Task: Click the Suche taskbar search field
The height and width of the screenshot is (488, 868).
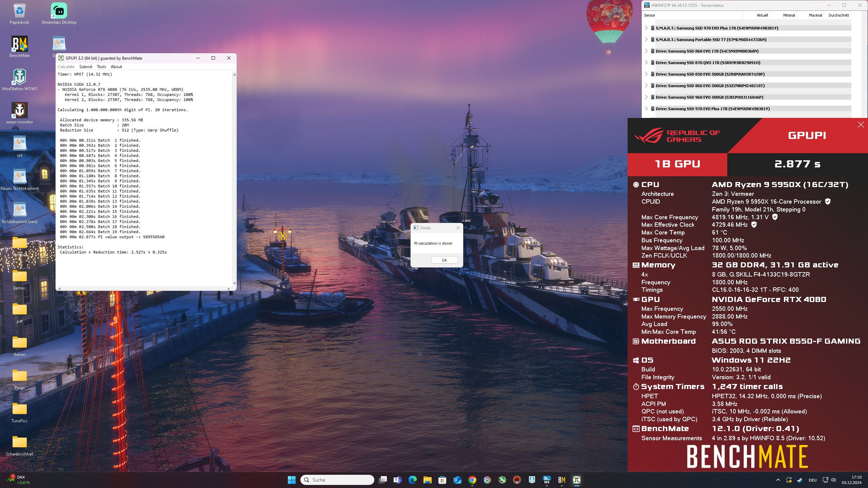Action: 337,480
